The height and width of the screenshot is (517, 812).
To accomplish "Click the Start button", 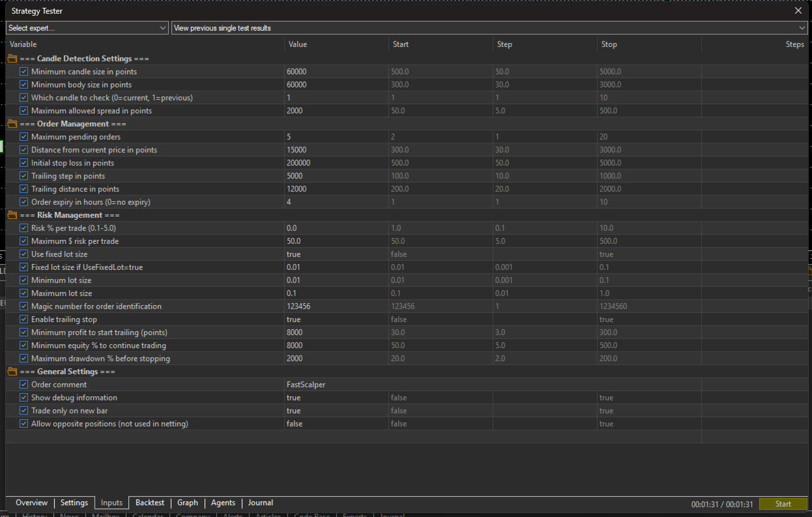I will coord(783,504).
